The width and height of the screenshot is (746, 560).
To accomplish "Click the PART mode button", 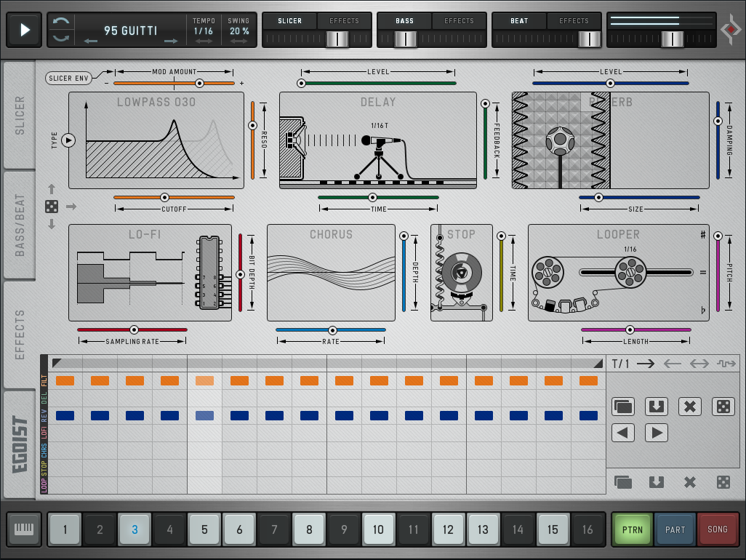I will coord(675,529).
